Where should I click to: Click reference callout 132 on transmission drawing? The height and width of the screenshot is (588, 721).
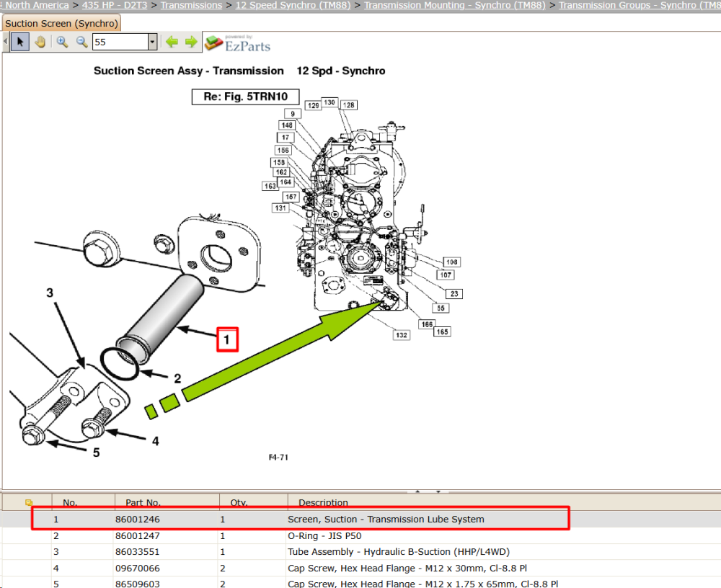tap(402, 335)
